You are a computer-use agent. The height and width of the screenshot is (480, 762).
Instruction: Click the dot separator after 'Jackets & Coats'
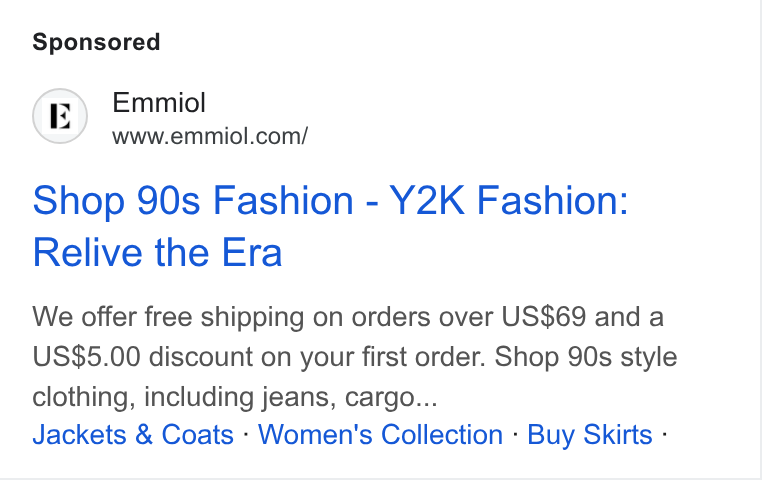(246, 434)
